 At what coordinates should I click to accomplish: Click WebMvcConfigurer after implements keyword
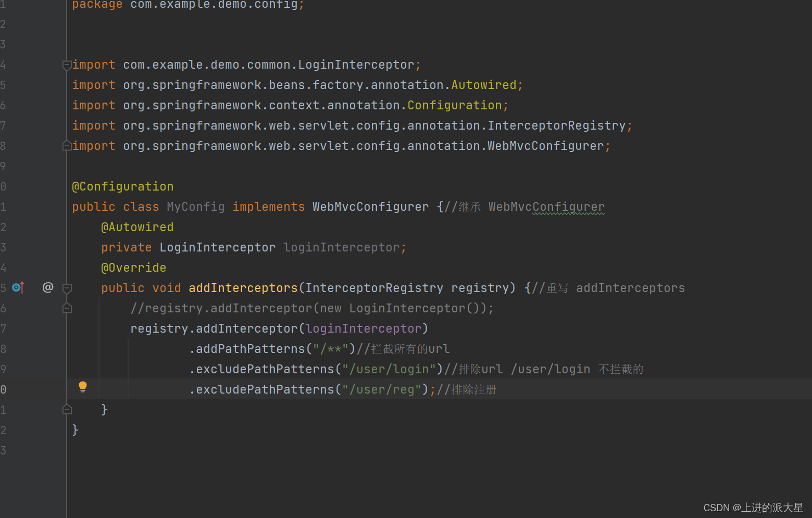[371, 207]
